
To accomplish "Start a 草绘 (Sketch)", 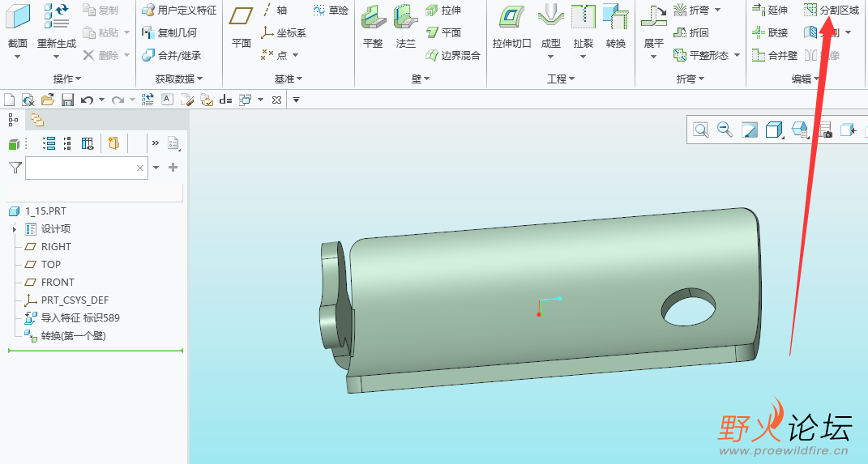I will tap(331, 10).
